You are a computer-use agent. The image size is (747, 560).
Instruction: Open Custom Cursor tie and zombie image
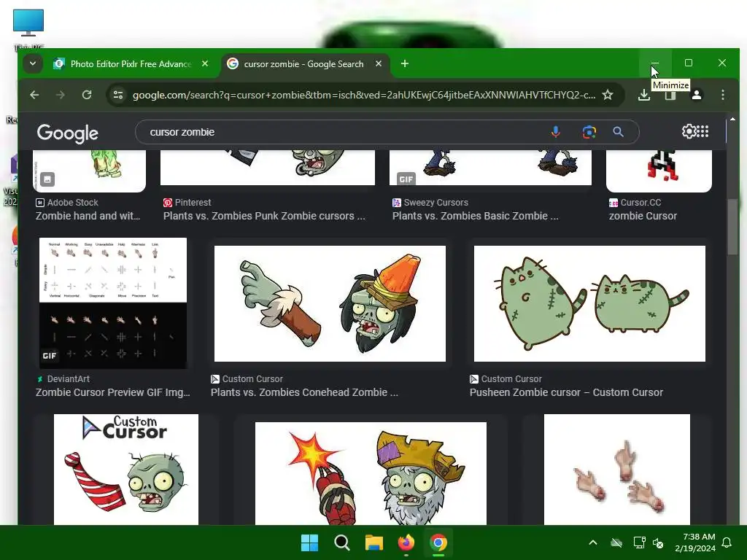126,469
